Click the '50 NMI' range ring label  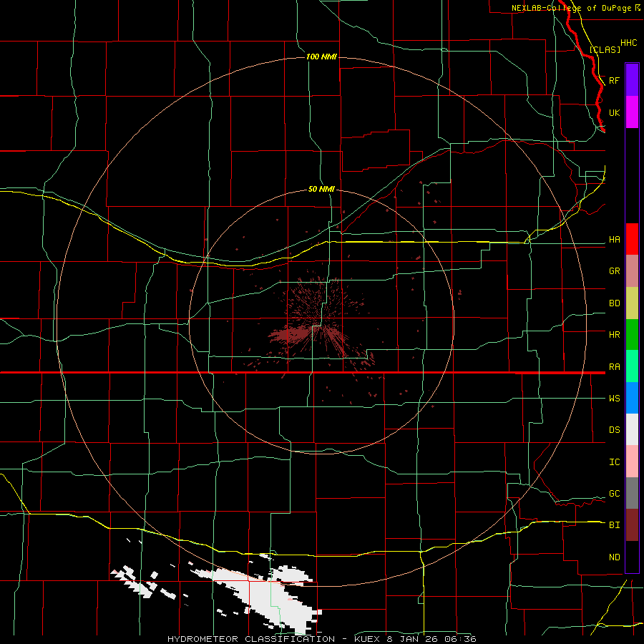tap(321, 189)
